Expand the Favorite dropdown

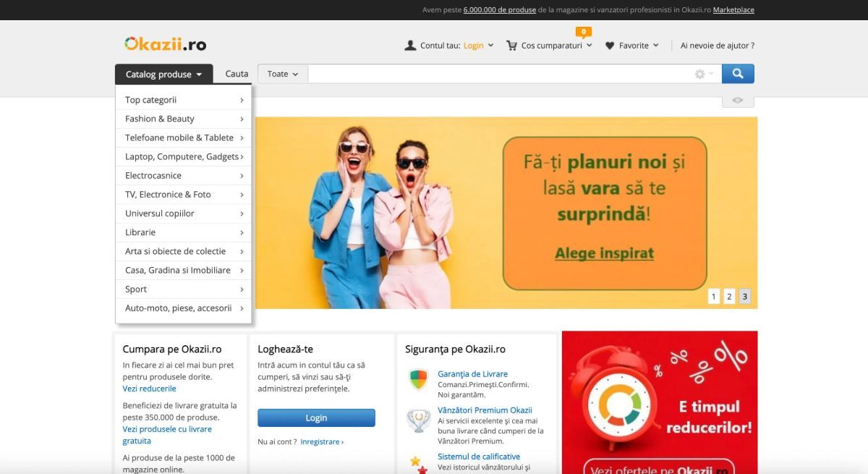coord(655,46)
